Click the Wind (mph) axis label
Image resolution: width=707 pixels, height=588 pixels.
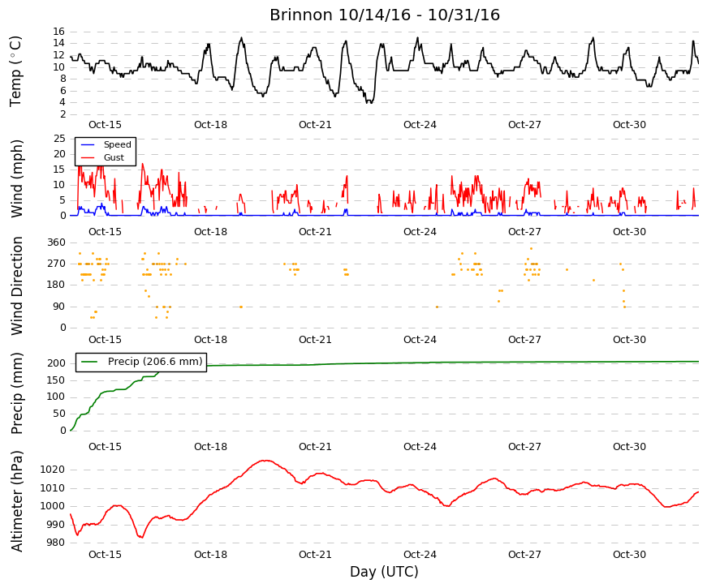[16, 179]
